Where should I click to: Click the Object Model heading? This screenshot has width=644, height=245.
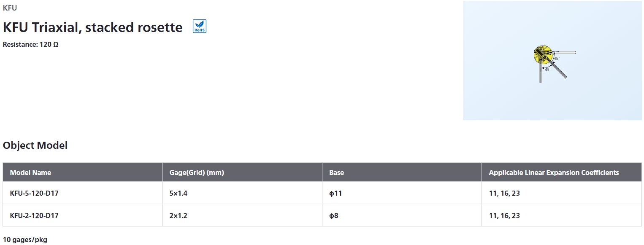(35, 145)
